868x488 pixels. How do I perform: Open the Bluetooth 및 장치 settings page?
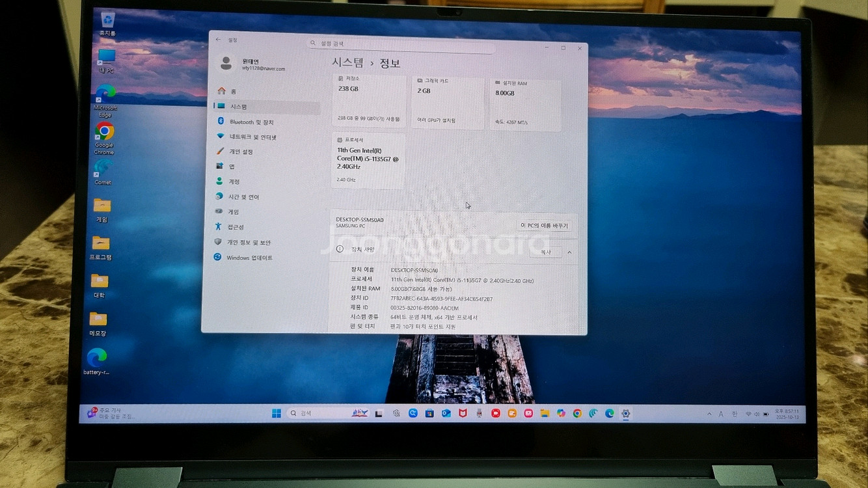pyautogui.click(x=251, y=122)
